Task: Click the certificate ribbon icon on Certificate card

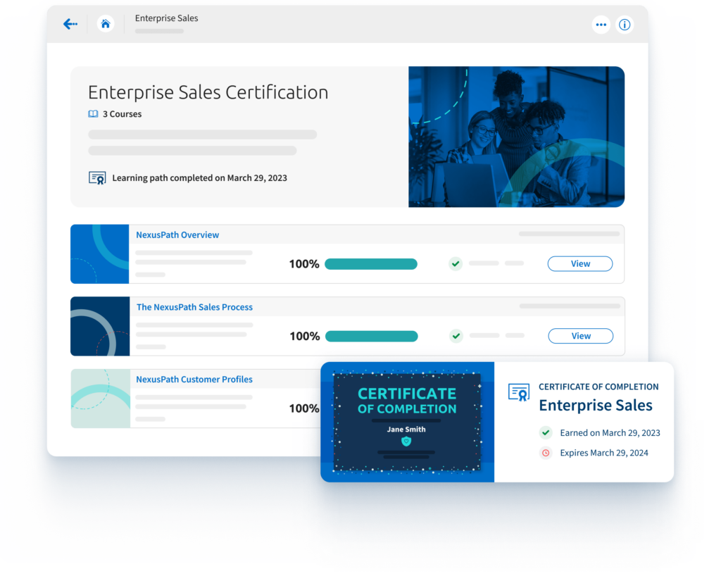Action: coord(519,393)
